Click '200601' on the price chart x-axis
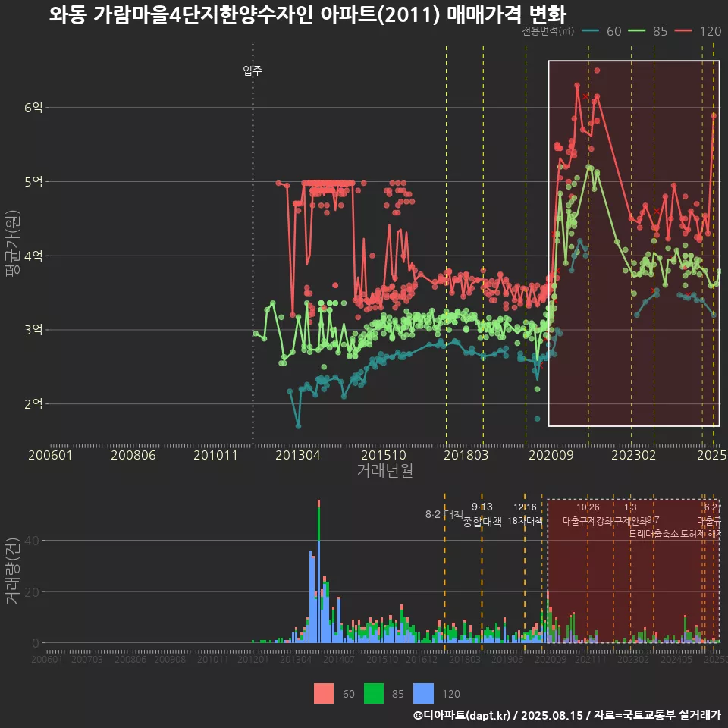Screen dimensions: 728x728 tap(50, 455)
